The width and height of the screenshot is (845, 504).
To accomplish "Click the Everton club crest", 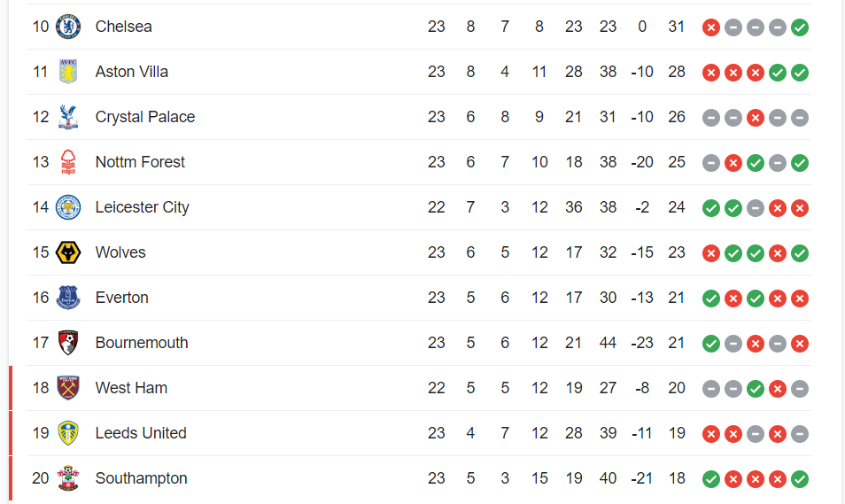I will (x=68, y=298).
